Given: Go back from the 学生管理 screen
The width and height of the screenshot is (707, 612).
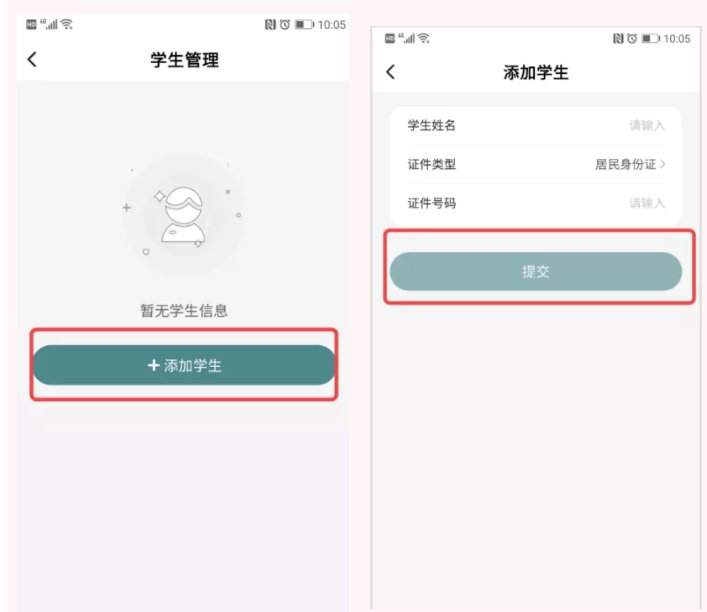Looking at the screenshot, I should click(32, 60).
